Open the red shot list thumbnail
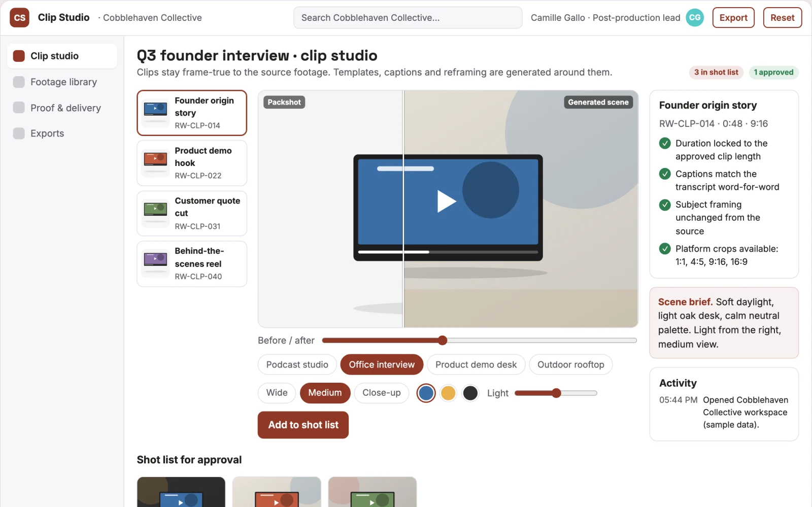Screen dimensions: 812x507 click(277, 492)
